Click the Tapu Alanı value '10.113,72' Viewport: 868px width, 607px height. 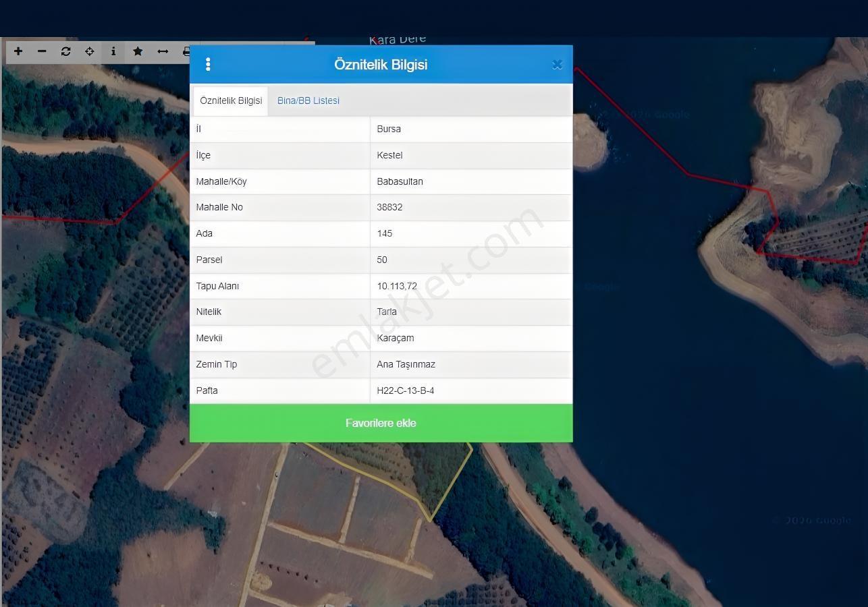click(x=397, y=286)
